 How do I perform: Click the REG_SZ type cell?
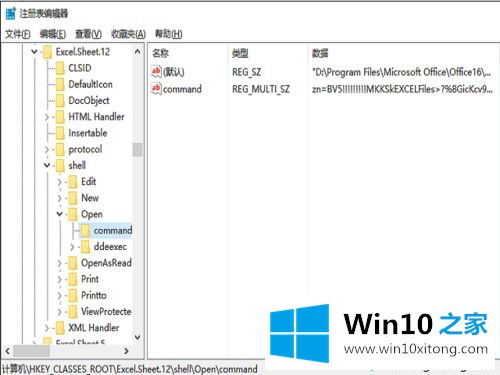247,72
